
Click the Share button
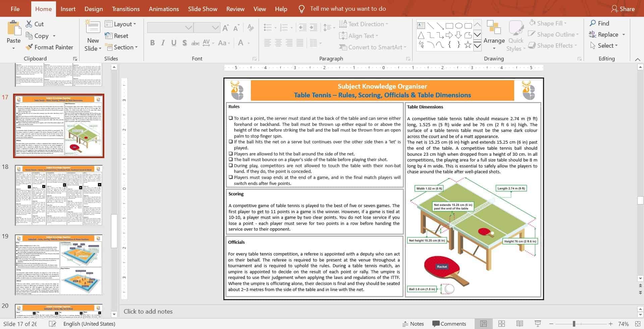[x=623, y=9]
